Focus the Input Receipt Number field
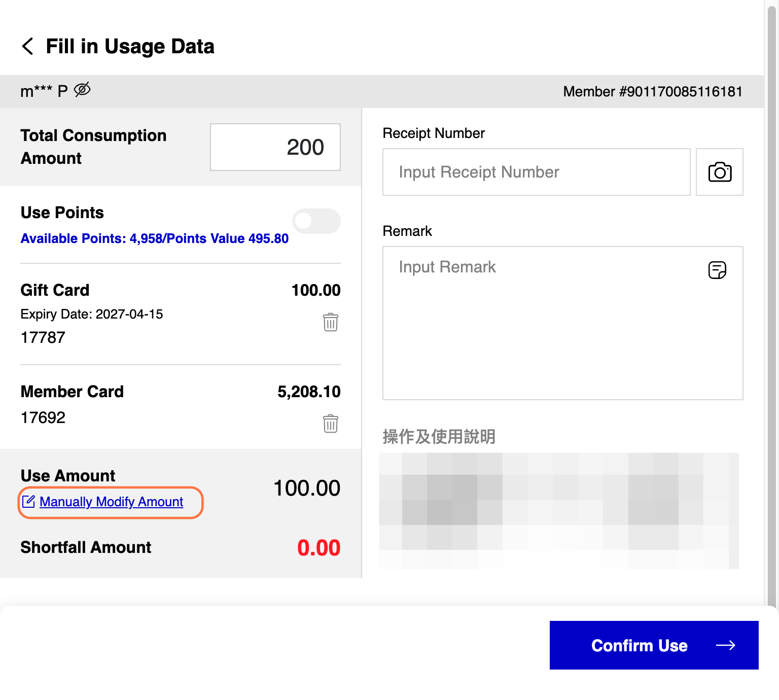This screenshot has height=700, width=779. [x=537, y=172]
